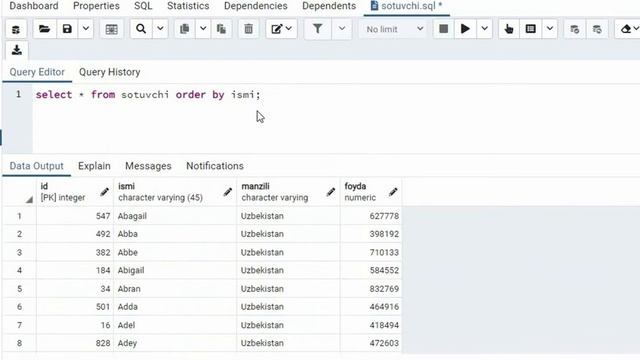This screenshot has height=360, width=640.
Task: Open the No limit rows dropdown
Action: pyautogui.click(x=393, y=29)
